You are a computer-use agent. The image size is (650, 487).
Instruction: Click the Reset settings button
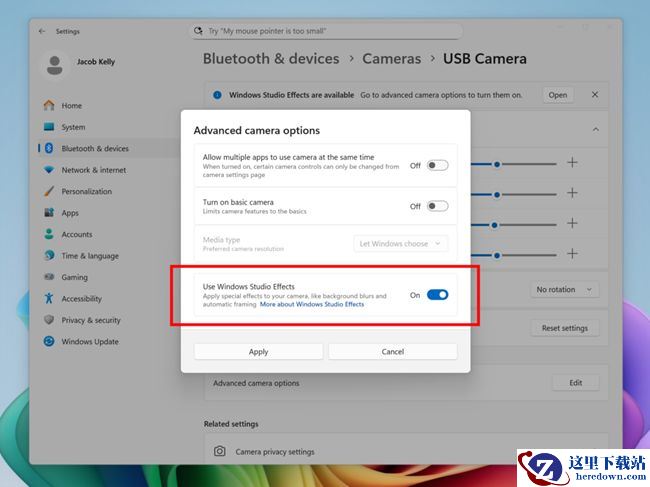(x=565, y=328)
